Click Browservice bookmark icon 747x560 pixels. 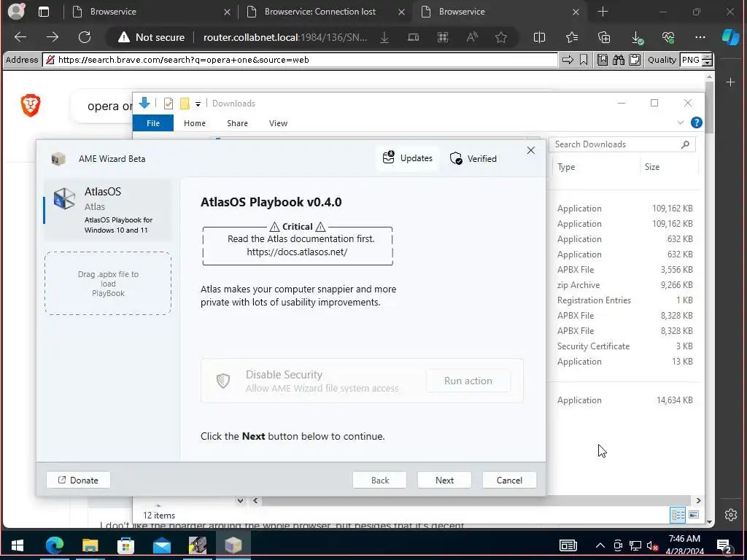pyautogui.click(x=584, y=60)
